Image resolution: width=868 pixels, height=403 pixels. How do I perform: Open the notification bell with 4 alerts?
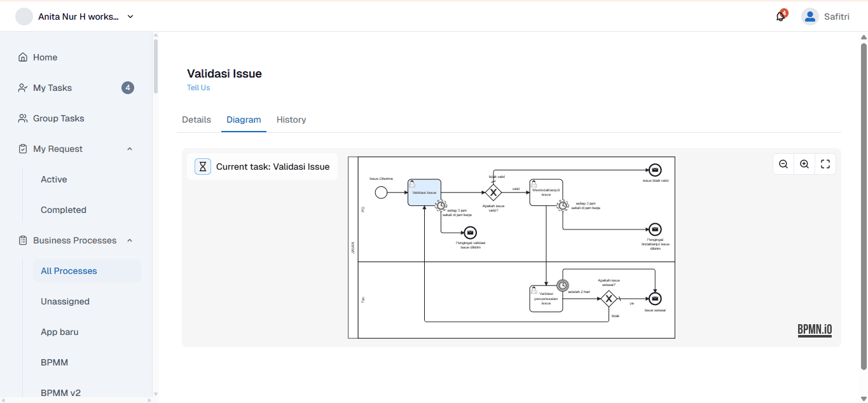pyautogui.click(x=780, y=17)
